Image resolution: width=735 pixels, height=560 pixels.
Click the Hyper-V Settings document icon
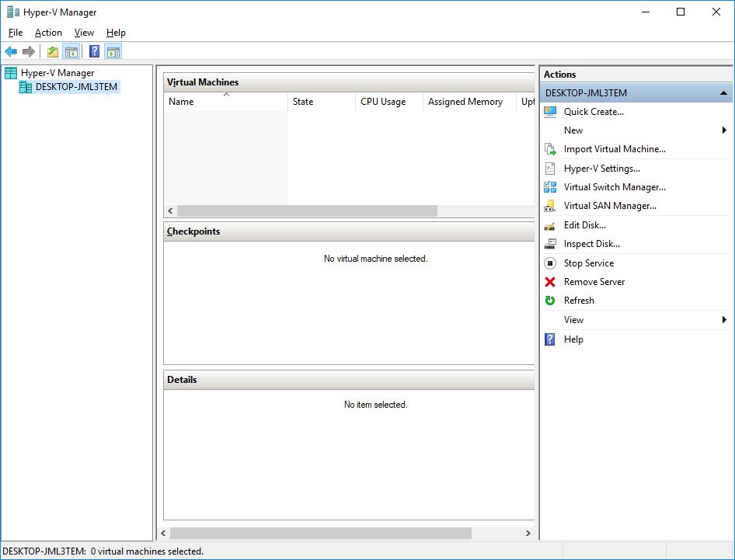(550, 169)
